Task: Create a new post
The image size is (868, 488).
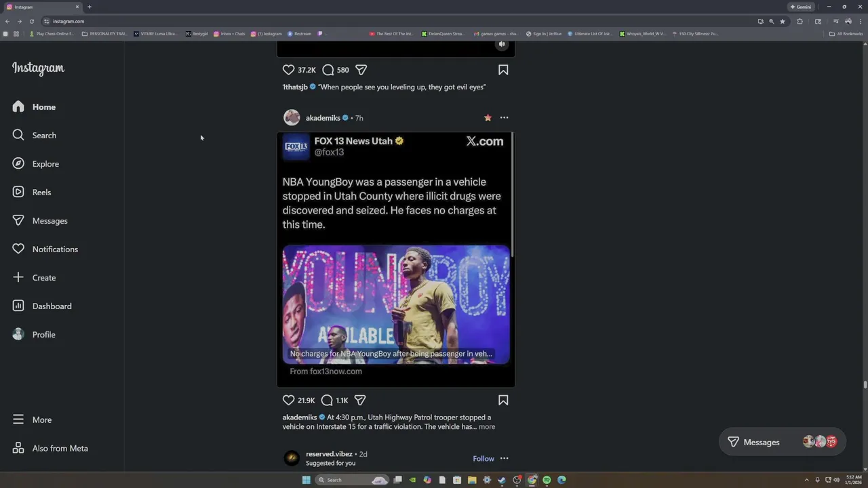Action: [34, 277]
